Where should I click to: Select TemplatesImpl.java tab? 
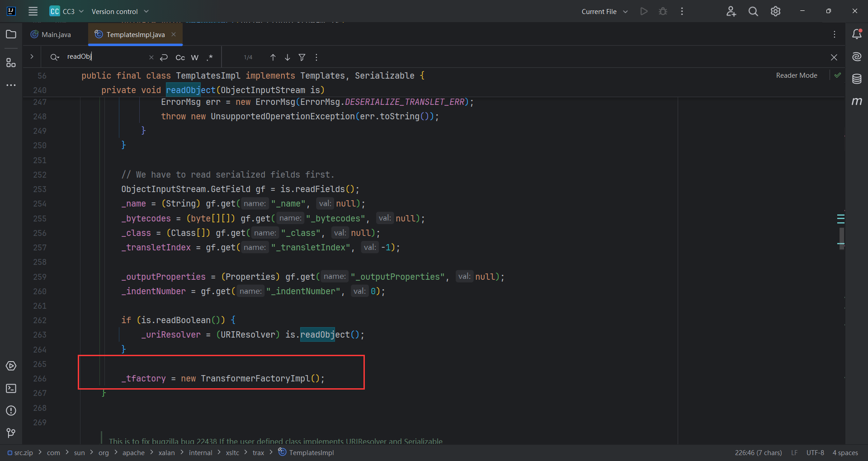(x=135, y=34)
